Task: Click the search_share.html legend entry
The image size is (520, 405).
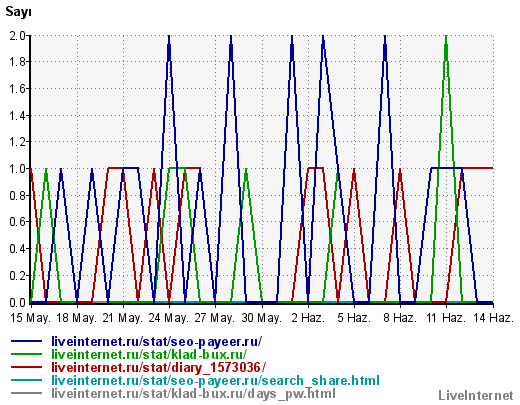Action: (215, 381)
